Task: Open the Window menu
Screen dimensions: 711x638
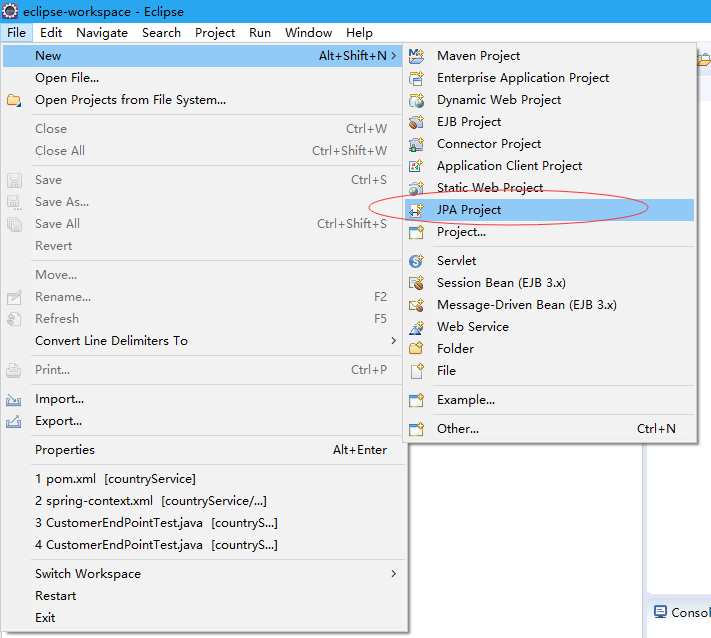Action: tap(308, 33)
